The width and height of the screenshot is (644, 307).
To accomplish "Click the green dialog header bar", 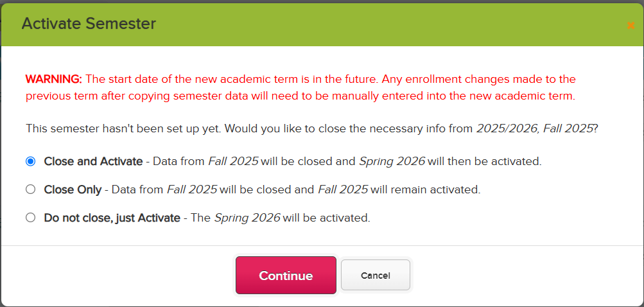I will point(322,24).
